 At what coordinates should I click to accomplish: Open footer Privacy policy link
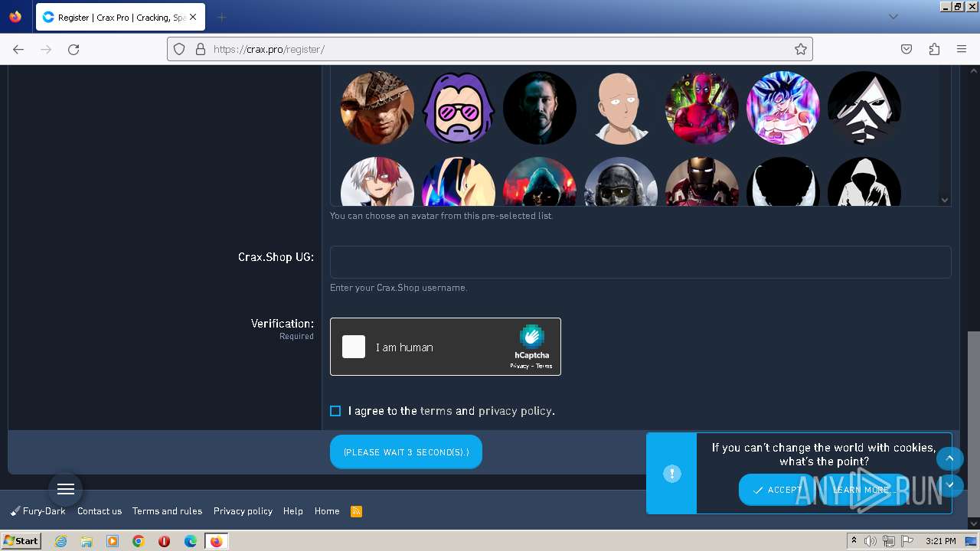243,511
